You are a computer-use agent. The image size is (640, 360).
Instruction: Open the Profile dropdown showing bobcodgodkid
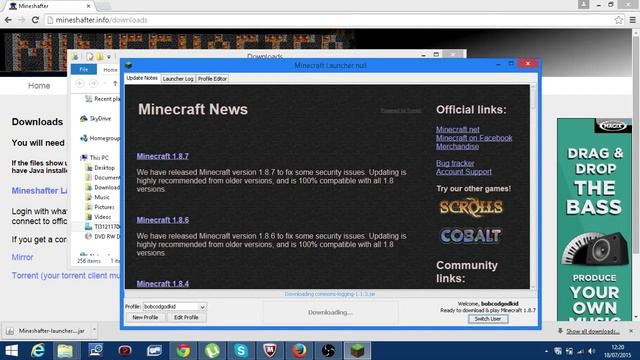(174, 307)
